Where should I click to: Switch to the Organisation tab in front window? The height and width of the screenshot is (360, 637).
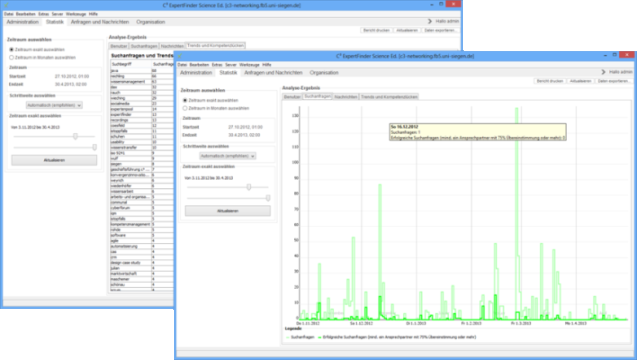pos(324,73)
